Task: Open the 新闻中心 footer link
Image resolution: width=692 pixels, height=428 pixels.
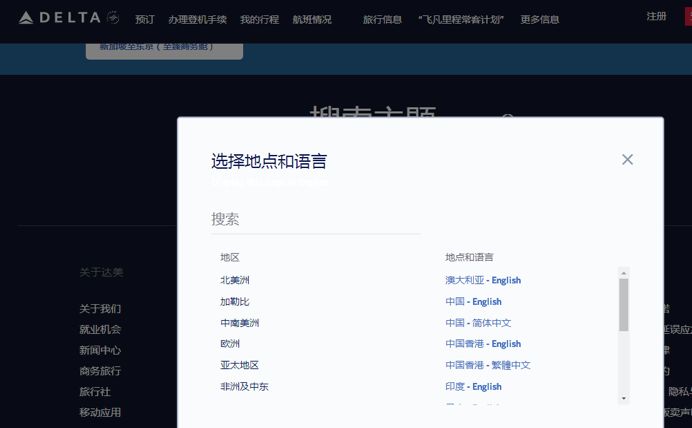Action: click(x=100, y=350)
